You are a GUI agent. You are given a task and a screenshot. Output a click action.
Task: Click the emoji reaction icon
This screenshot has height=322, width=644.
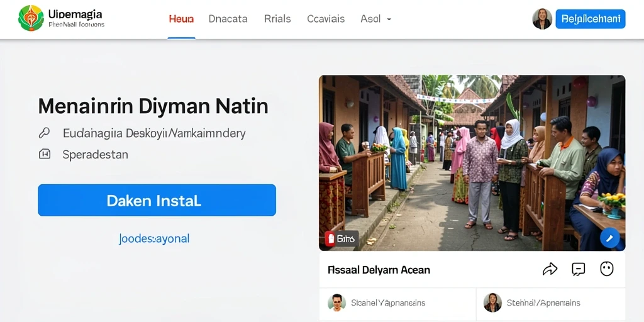607,269
